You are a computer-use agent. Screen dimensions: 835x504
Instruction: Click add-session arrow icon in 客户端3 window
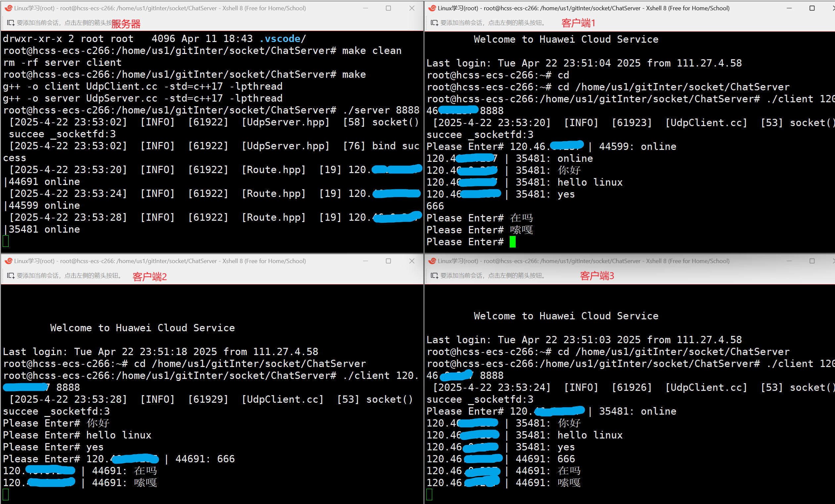[x=434, y=276]
